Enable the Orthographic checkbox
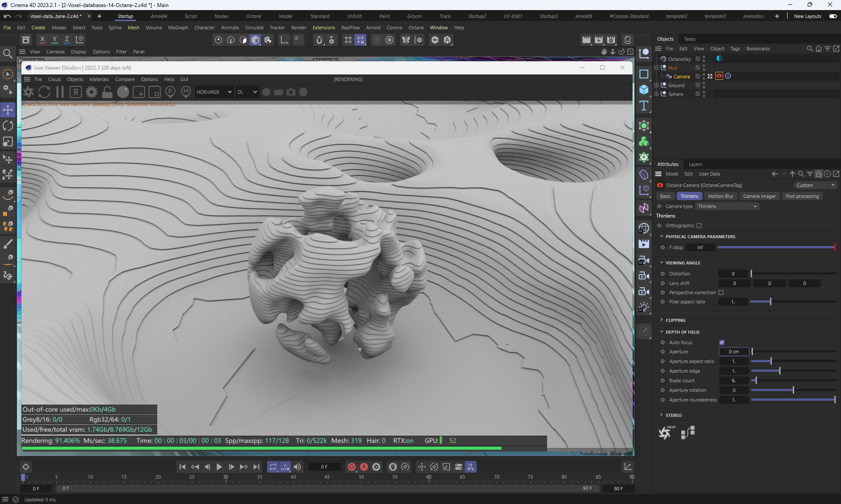841x504 pixels. pyautogui.click(x=699, y=226)
